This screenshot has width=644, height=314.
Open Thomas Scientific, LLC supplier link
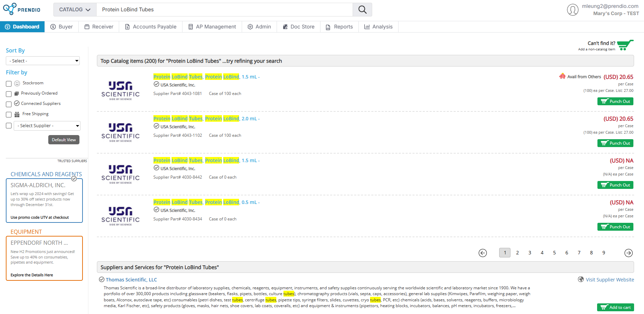point(131,280)
